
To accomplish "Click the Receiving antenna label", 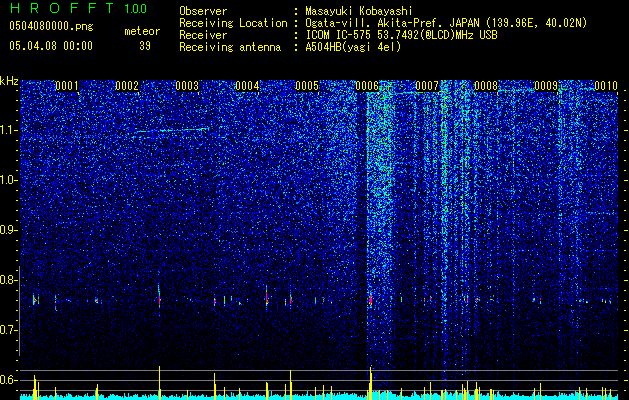I will tap(230, 47).
